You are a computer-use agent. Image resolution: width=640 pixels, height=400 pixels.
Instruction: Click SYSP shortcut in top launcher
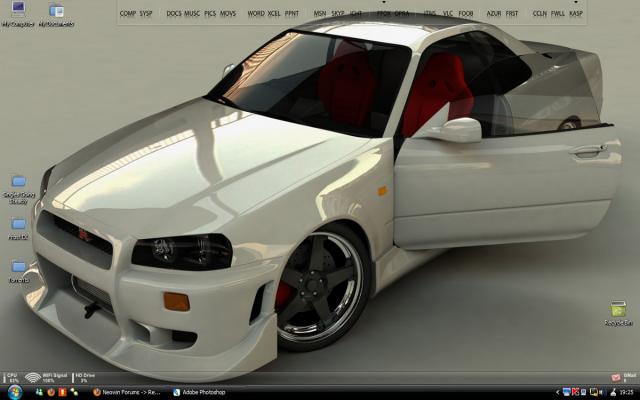146,13
